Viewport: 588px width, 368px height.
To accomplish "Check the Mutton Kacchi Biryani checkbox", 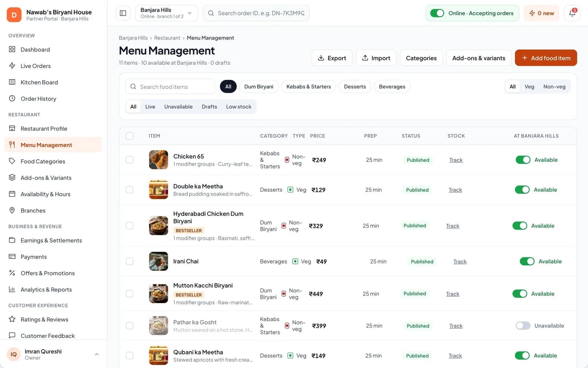I will click(129, 294).
